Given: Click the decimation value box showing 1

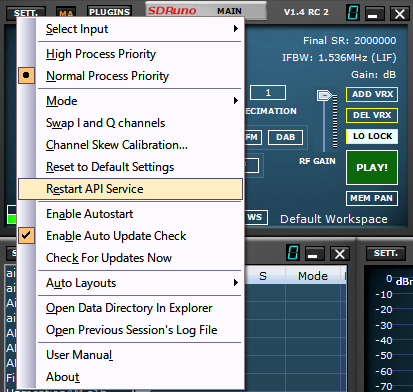Looking at the screenshot, I should pyautogui.click(x=268, y=93).
